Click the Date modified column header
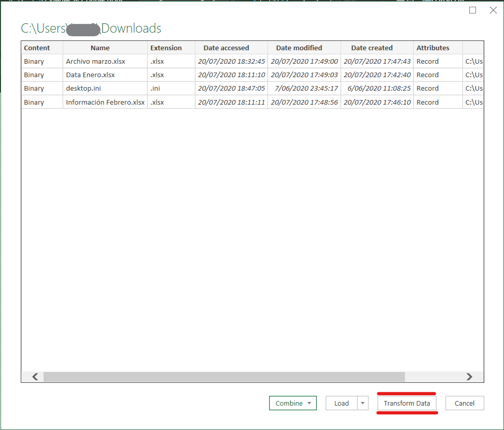The height and width of the screenshot is (430, 504). pos(299,48)
